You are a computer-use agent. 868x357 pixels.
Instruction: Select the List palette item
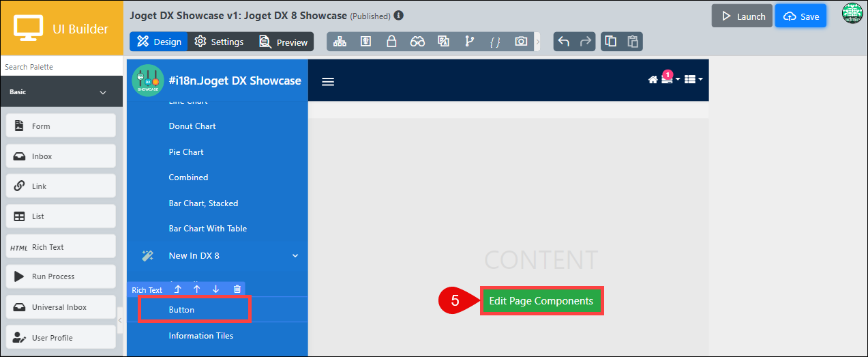[61, 216]
